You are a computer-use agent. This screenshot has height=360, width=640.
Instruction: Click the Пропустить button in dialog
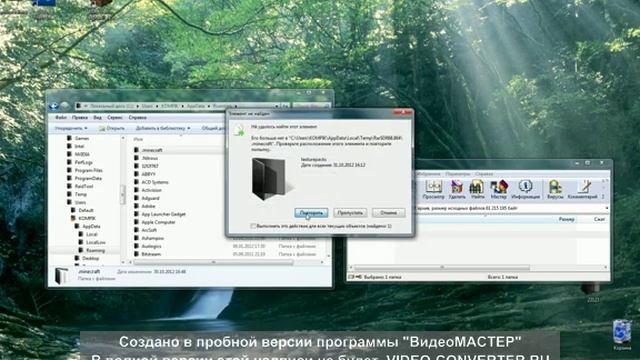click(350, 213)
